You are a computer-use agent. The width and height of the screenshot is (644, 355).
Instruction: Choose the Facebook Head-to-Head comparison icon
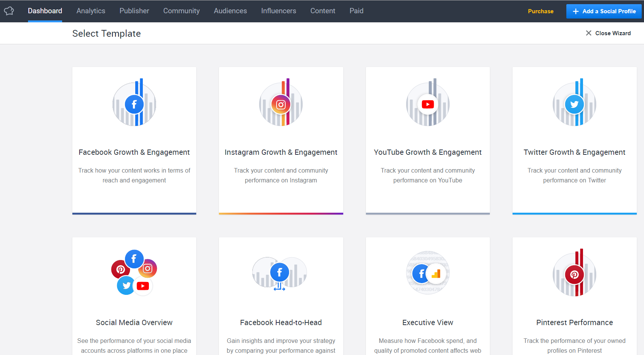coord(280,273)
